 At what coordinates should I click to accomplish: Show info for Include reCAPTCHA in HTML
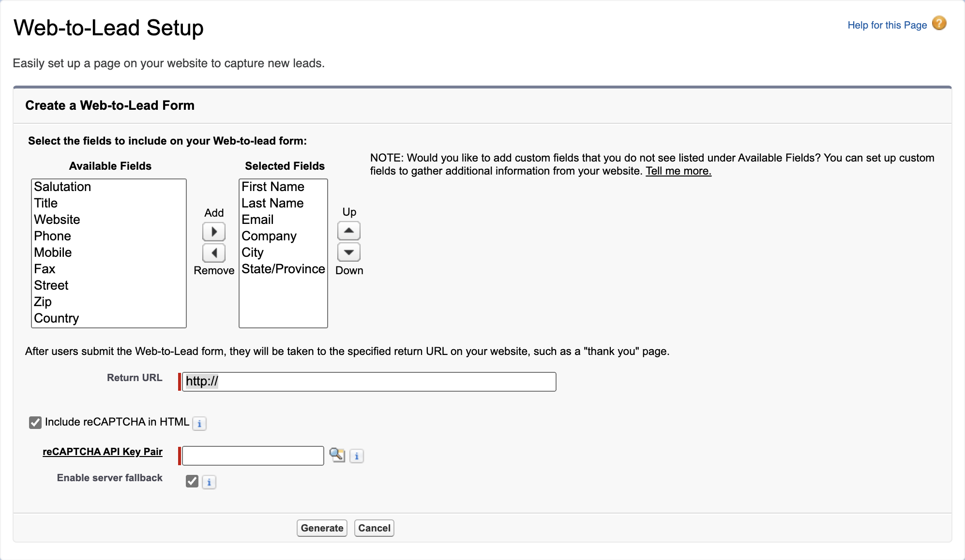click(x=199, y=423)
